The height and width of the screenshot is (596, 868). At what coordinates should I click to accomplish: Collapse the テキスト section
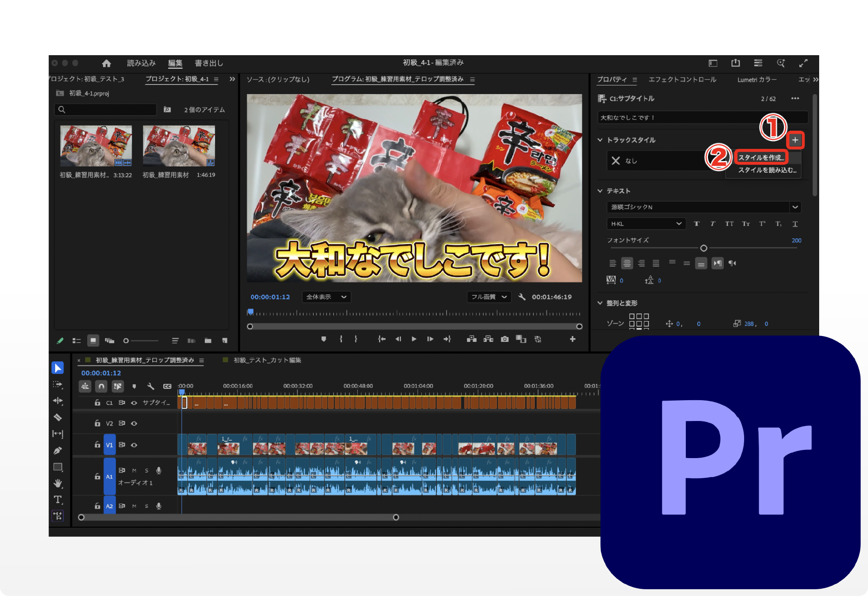click(600, 191)
